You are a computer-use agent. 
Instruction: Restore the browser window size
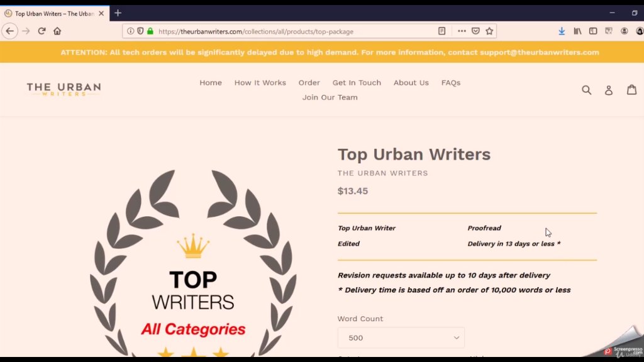[x=635, y=13]
